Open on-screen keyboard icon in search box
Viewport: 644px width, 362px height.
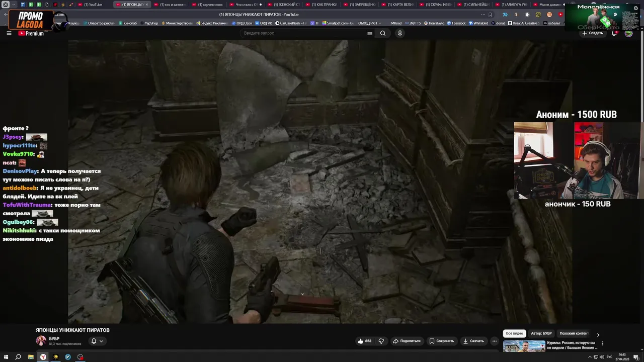370,33
